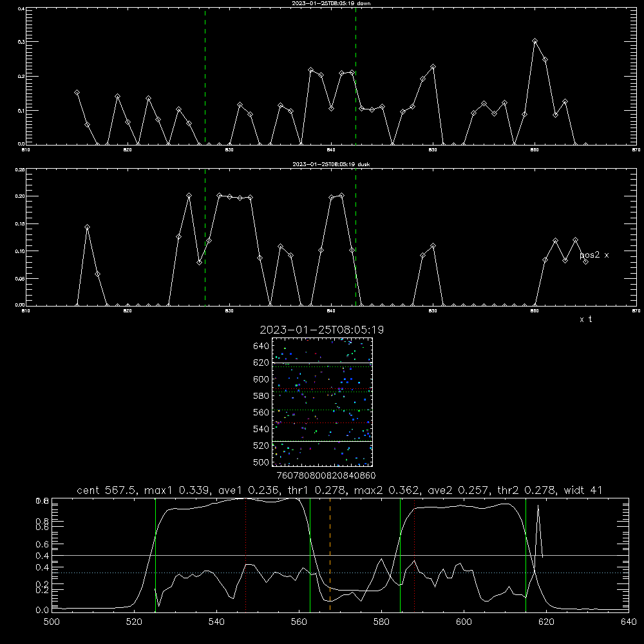Click x-axis label 600 of bottom profile plot
This screenshot has height=644, width=644.
tap(464, 622)
